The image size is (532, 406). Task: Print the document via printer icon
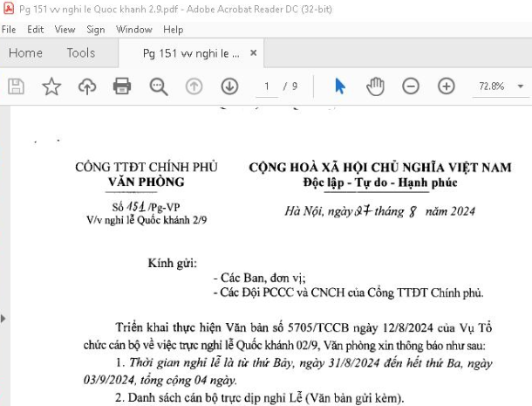click(x=122, y=86)
